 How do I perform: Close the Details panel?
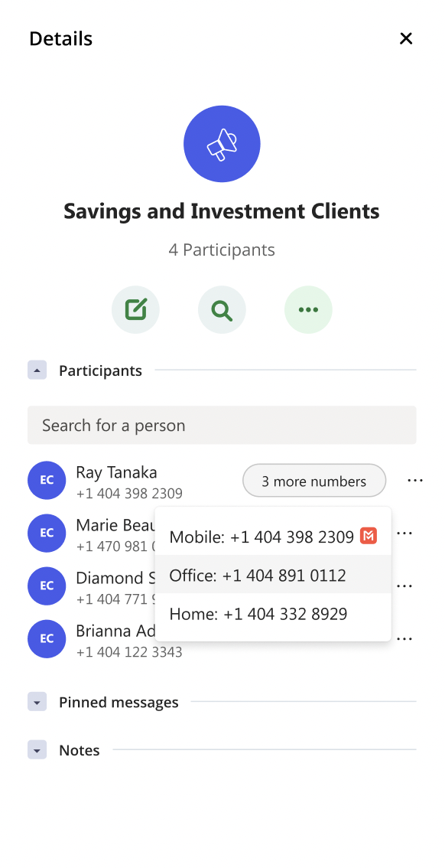point(406,38)
